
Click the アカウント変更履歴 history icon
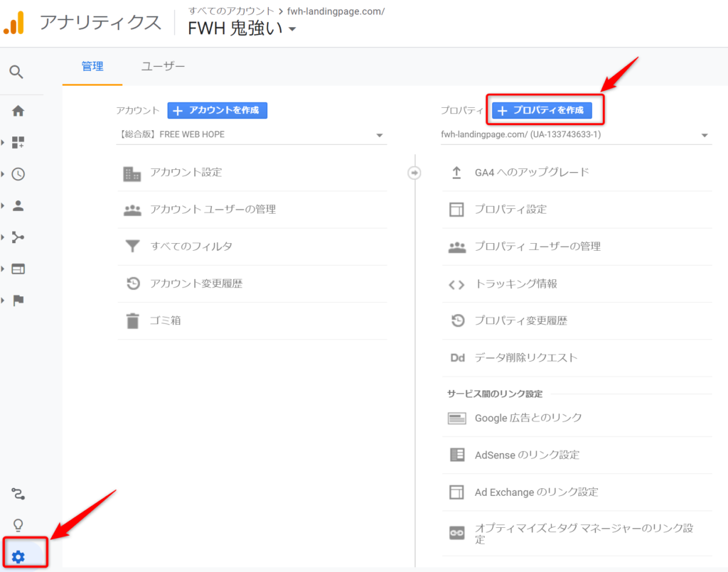(133, 283)
